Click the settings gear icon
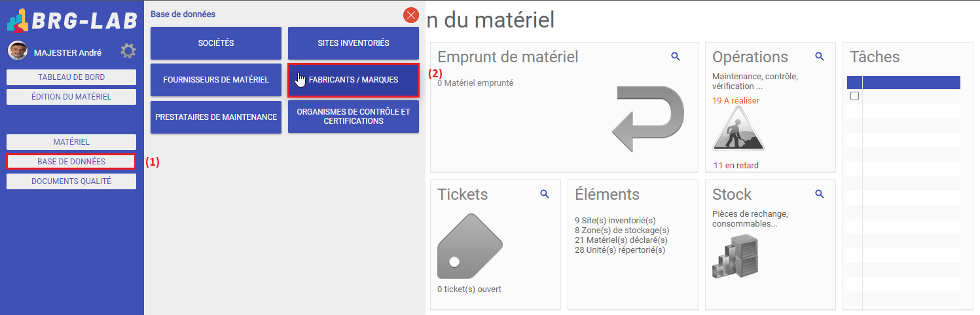Image resolution: width=980 pixels, height=315 pixels. point(128,51)
